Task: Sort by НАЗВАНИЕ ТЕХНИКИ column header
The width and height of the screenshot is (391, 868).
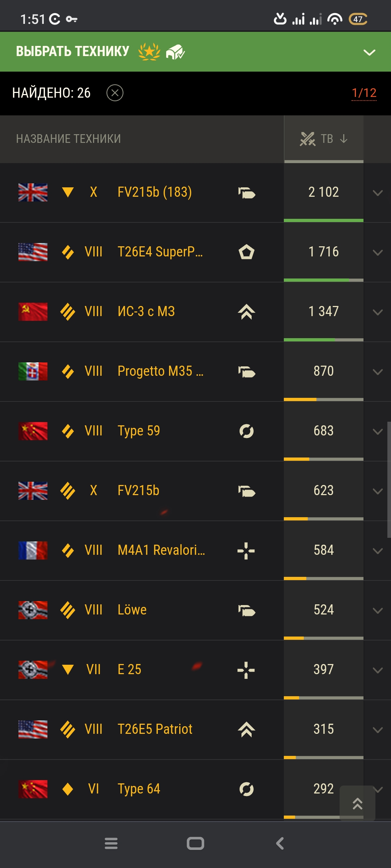Action: (x=68, y=139)
